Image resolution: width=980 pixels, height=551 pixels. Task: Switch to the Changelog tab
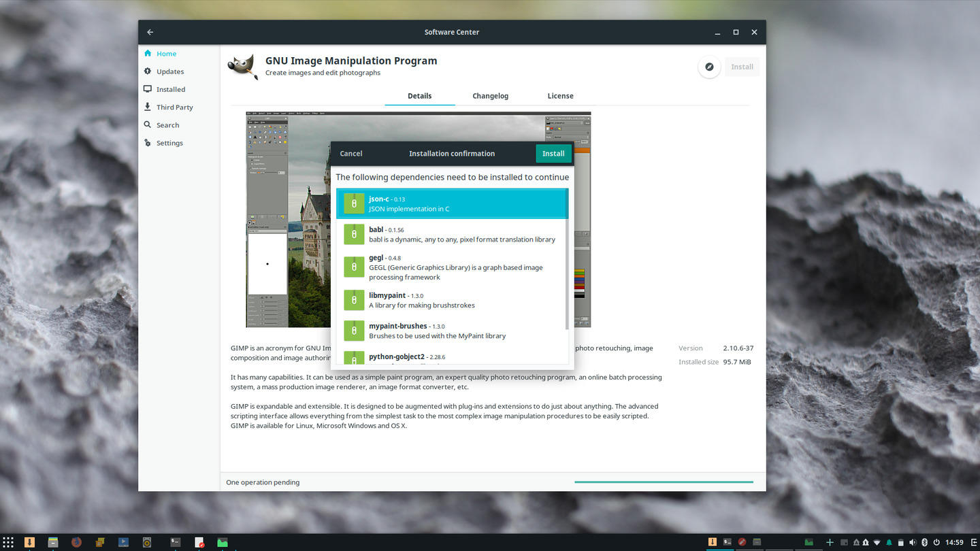click(x=491, y=96)
